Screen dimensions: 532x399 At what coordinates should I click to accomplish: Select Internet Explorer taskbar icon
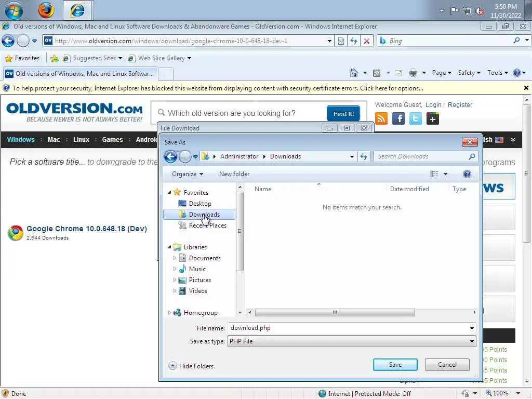click(x=77, y=10)
